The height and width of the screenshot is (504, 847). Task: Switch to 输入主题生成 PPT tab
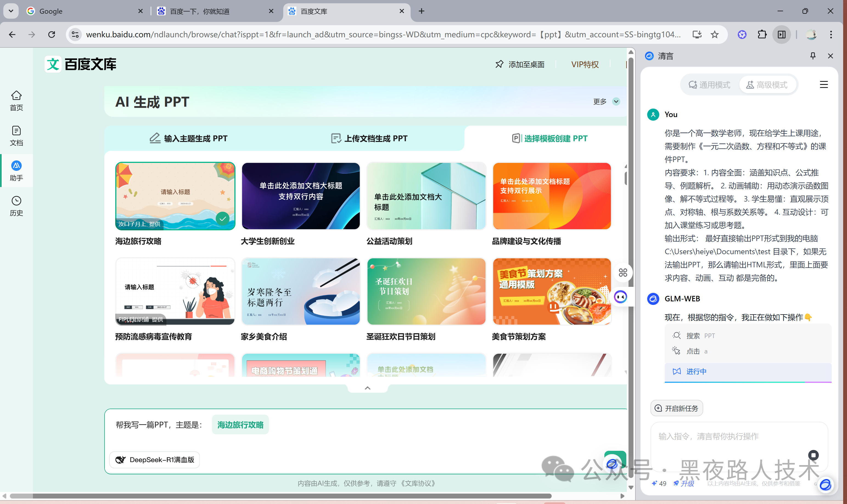(189, 138)
